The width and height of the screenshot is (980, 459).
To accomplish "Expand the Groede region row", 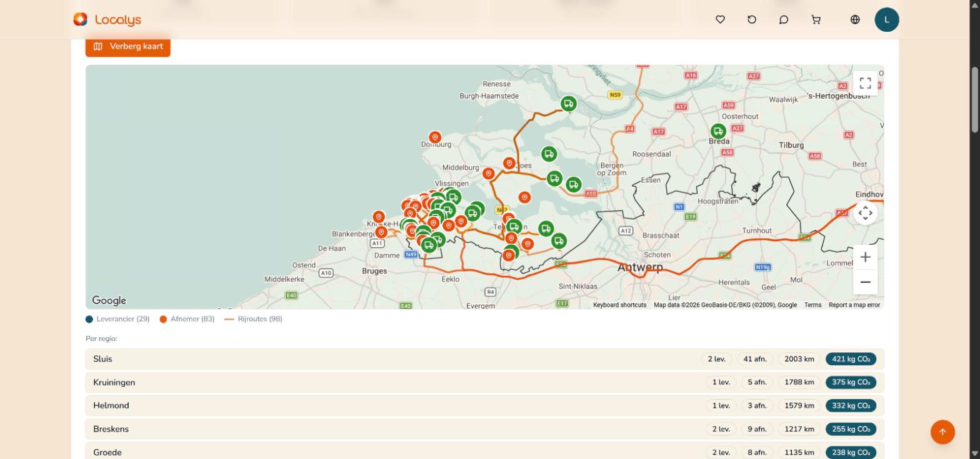I will [484, 452].
